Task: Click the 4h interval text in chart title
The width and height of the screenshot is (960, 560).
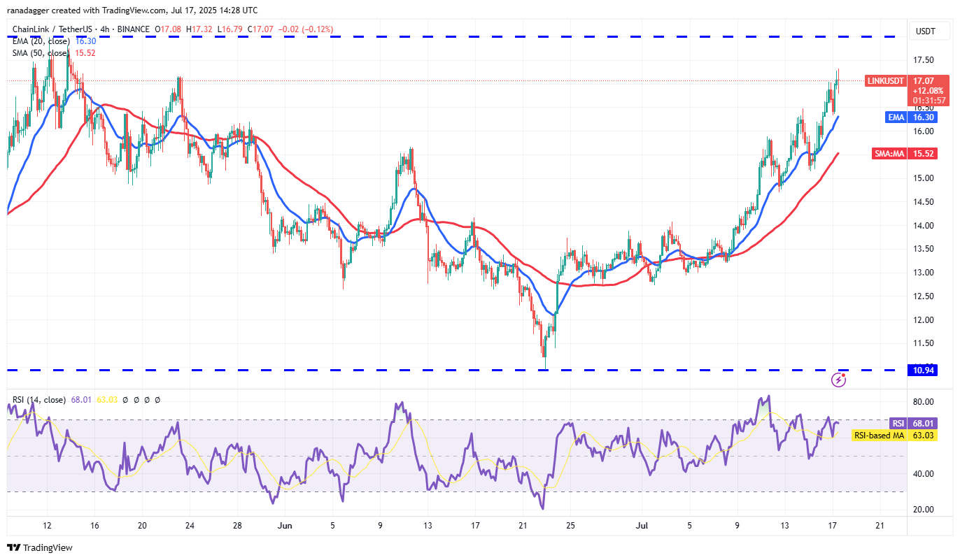Action: [x=104, y=29]
